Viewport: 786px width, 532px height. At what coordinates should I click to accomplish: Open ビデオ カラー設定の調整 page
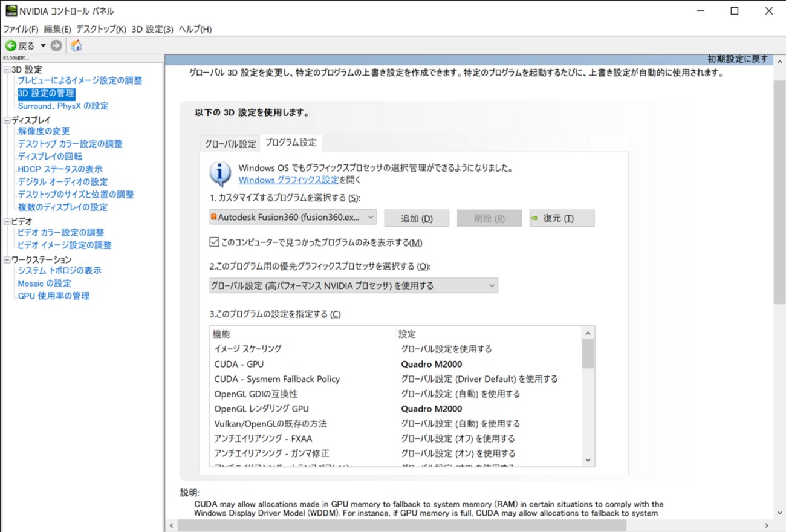tap(61, 233)
